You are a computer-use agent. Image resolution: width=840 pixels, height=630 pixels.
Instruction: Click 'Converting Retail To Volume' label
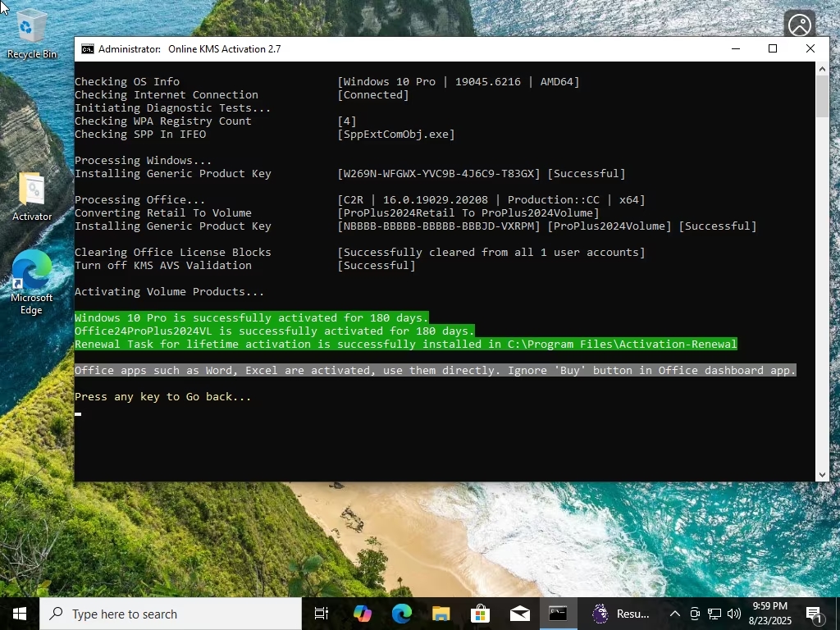tap(163, 213)
